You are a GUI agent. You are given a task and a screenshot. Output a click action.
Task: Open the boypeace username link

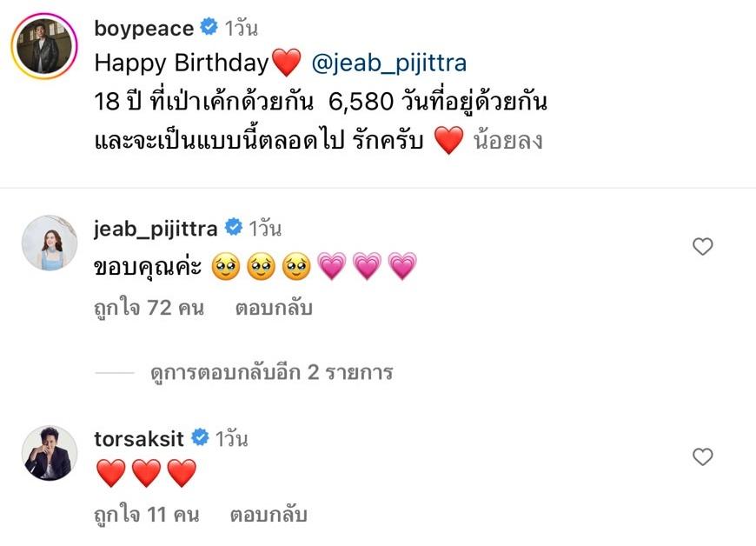click(143, 29)
